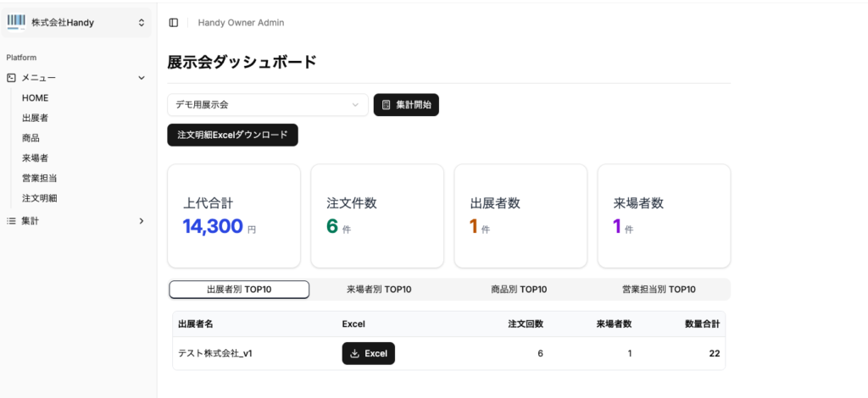Screen dimensions: 868x398
Task: Start aggregation with 集計開始 button
Action: [406, 105]
